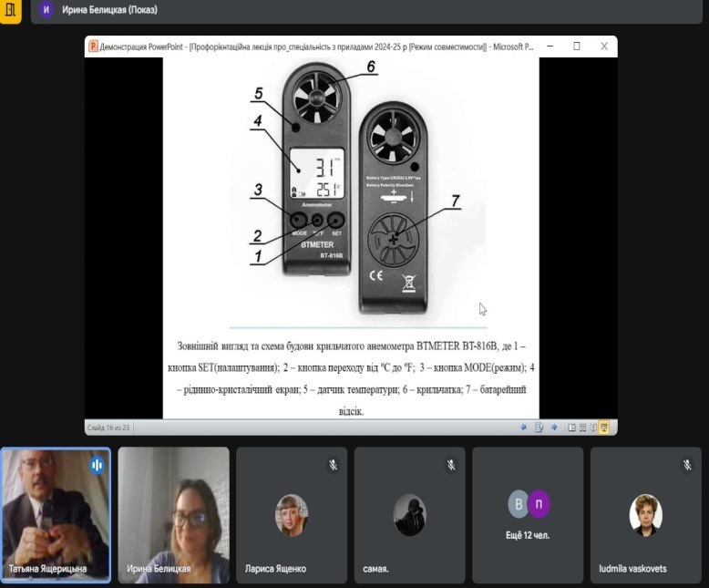
Task: Switch to Reading view icon
Action: pos(593,428)
